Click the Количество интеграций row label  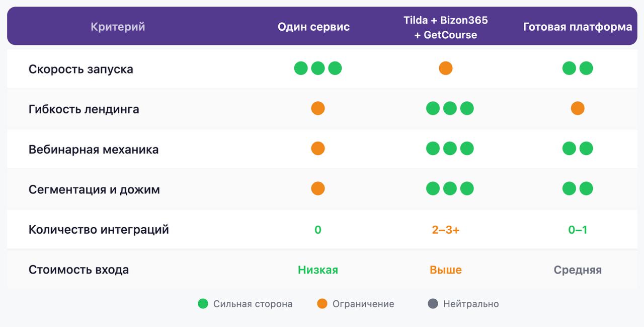coord(99,230)
